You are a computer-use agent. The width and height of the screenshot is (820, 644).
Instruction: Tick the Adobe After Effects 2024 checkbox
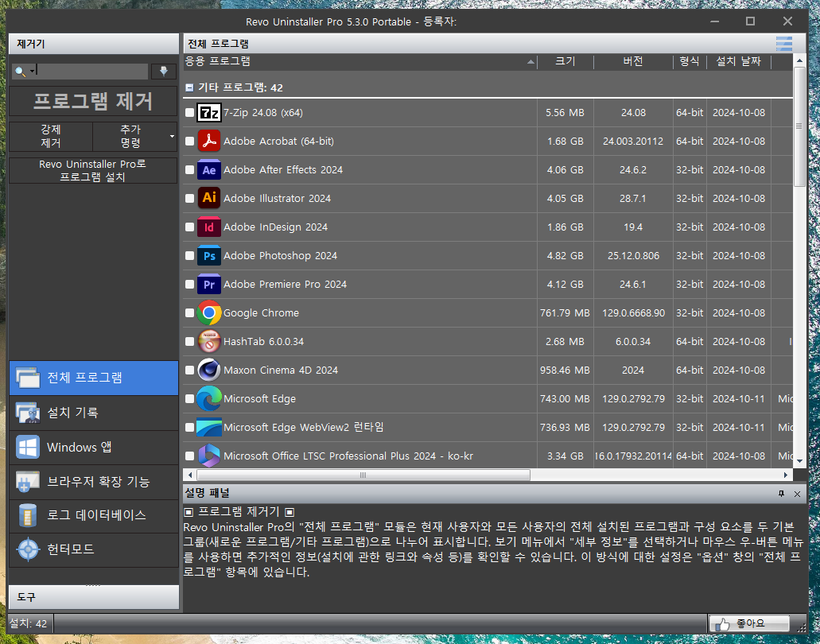point(190,170)
